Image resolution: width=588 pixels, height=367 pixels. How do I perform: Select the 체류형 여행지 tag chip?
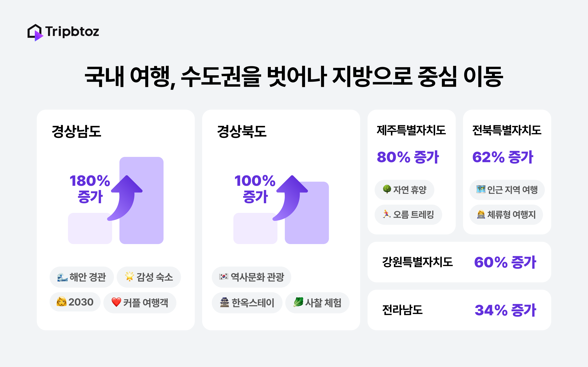pyautogui.click(x=506, y=214)
